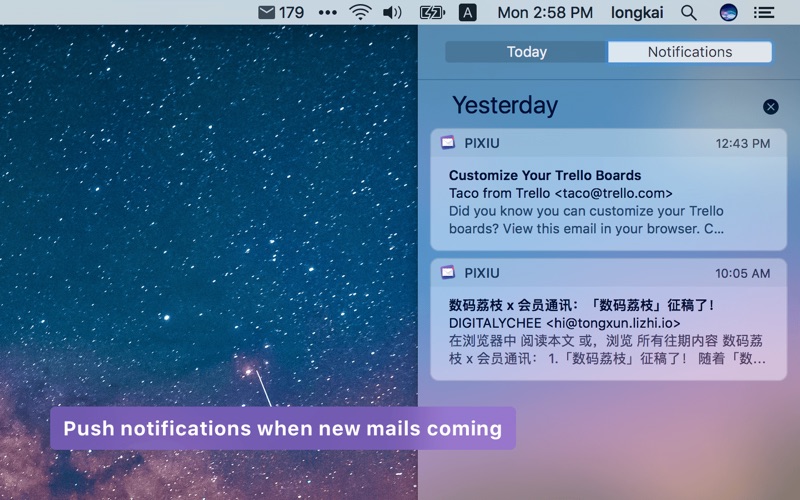Screen dimensions: 800x500
Task: Click the DIGITALYCHEE sender line
Action: point(564,323)
